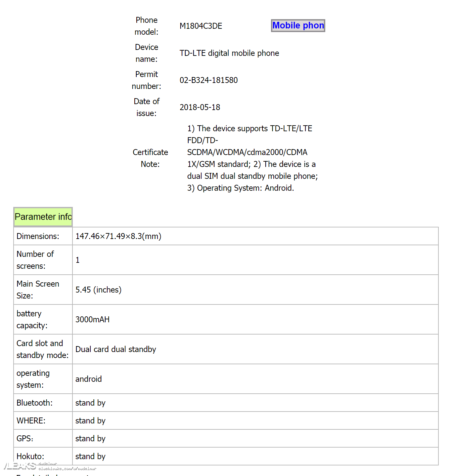Click the Bluetooth row label
Screen dimensions: 452x476
click(x=34, y=403)
